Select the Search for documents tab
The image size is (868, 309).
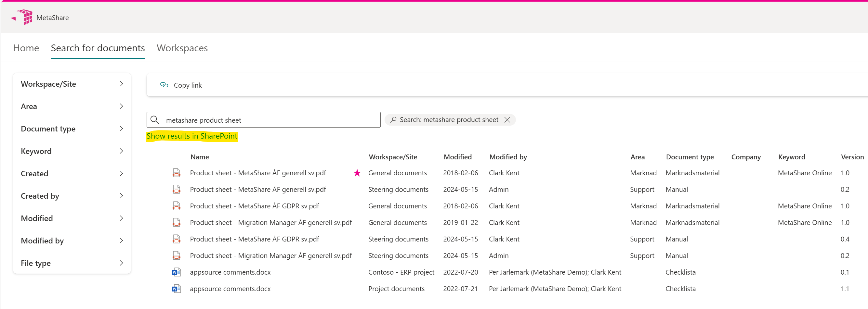point(98,48)
